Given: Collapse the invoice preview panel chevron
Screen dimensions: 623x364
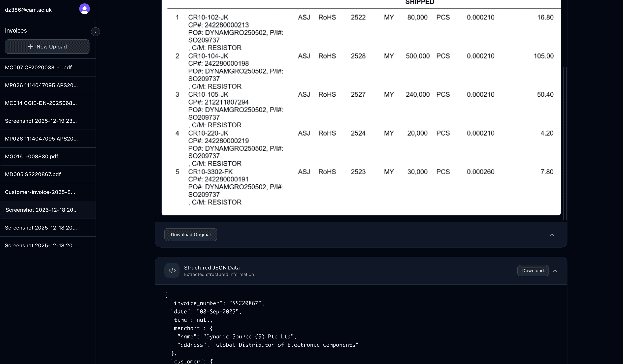Looking at the screenshot, I should tap(552, 235).
